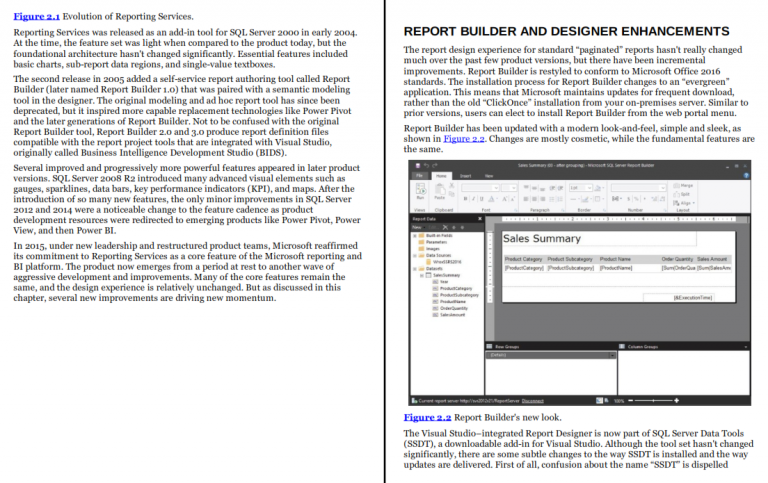768x483 pixels.
Task: Toggle Italic in the Font group
Action: 474,199
